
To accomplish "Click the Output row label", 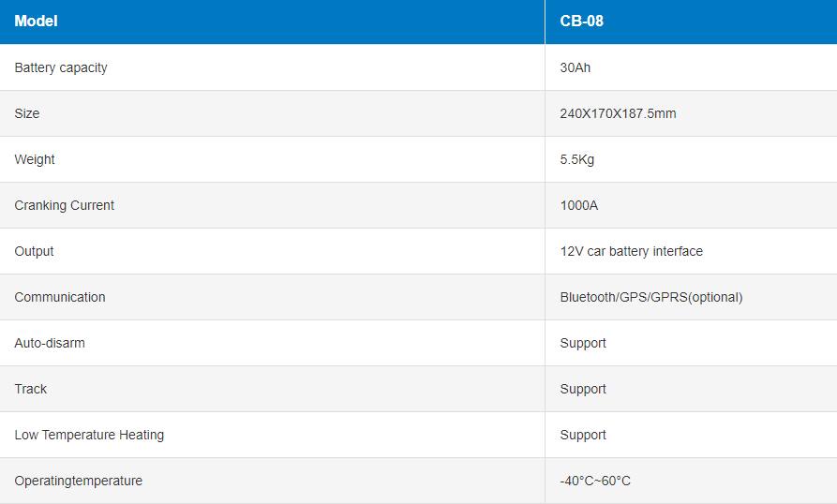I will coord(35,251).
